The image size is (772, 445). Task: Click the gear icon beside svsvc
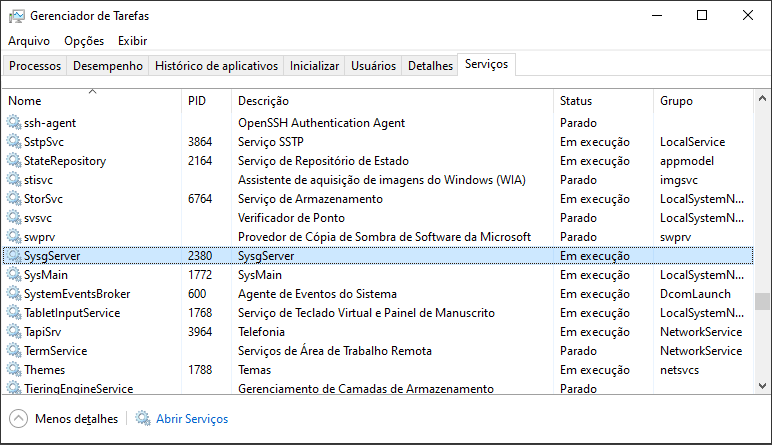(x=14, y=218)
